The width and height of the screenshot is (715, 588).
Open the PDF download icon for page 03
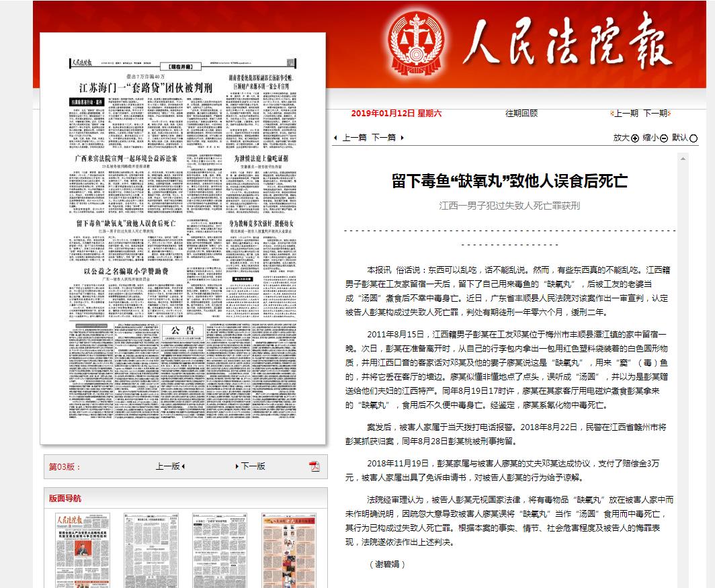tap(314, 466)
